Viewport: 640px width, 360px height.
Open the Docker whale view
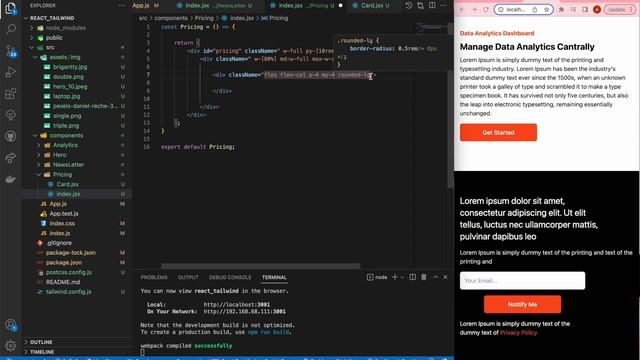point(11,179)
